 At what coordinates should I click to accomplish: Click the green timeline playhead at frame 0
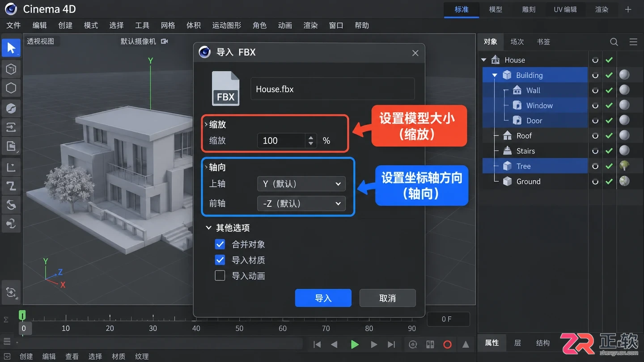click(22, 316)
